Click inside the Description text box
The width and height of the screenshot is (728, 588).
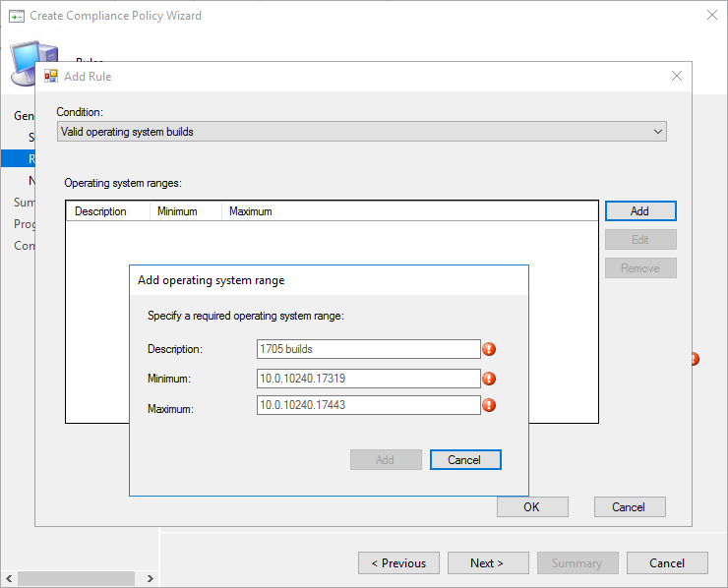tap(368, 349)
